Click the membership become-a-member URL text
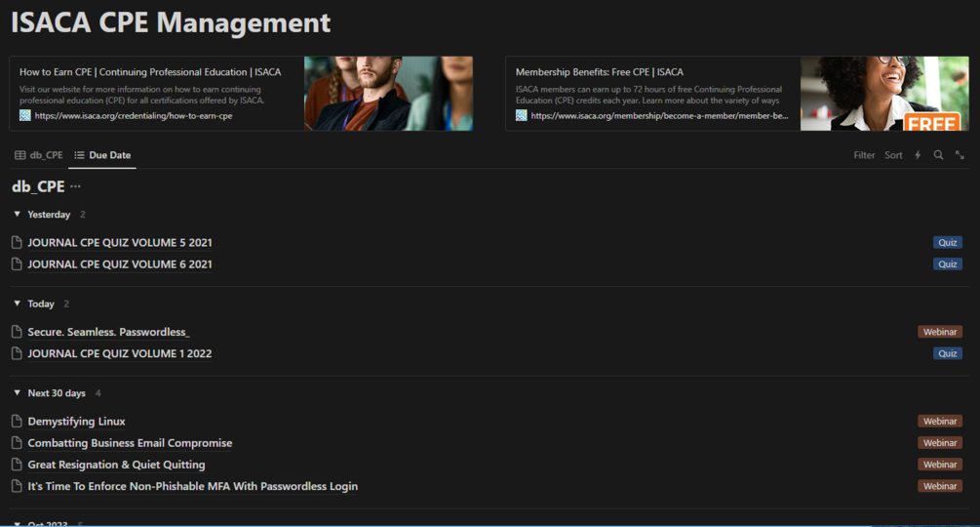 point(659,116)
